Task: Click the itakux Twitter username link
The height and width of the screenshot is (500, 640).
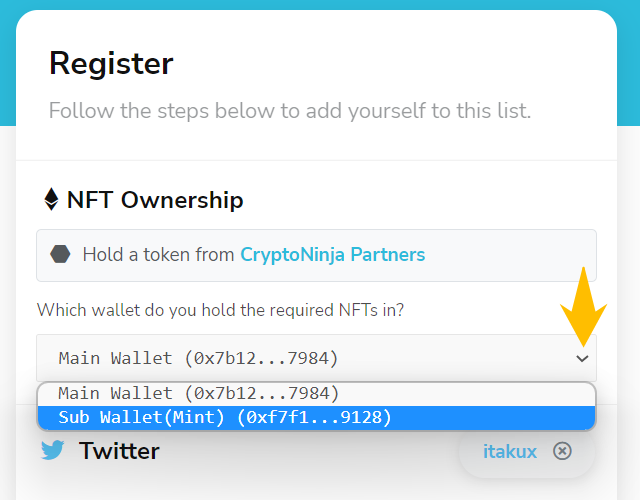Action: (x=510, y=451)
